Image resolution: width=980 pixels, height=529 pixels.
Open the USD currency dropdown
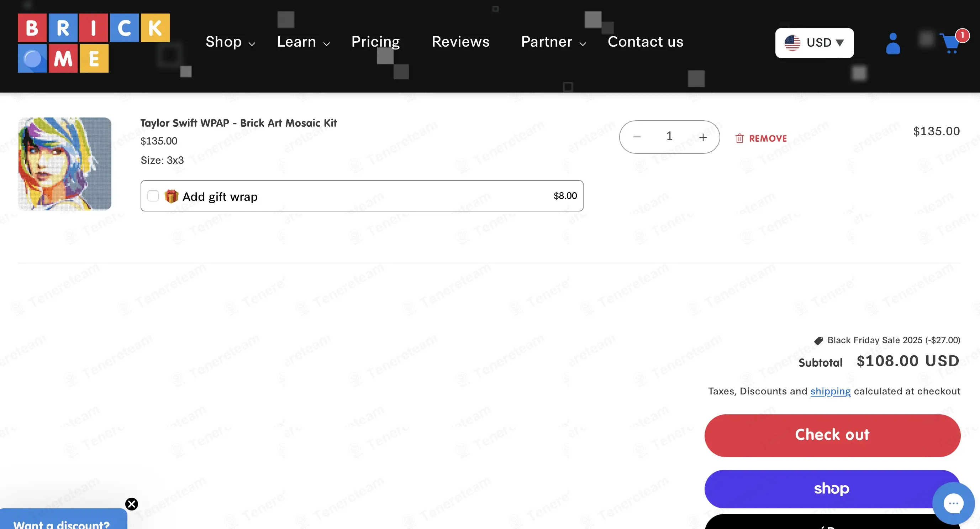pos(814,43)
